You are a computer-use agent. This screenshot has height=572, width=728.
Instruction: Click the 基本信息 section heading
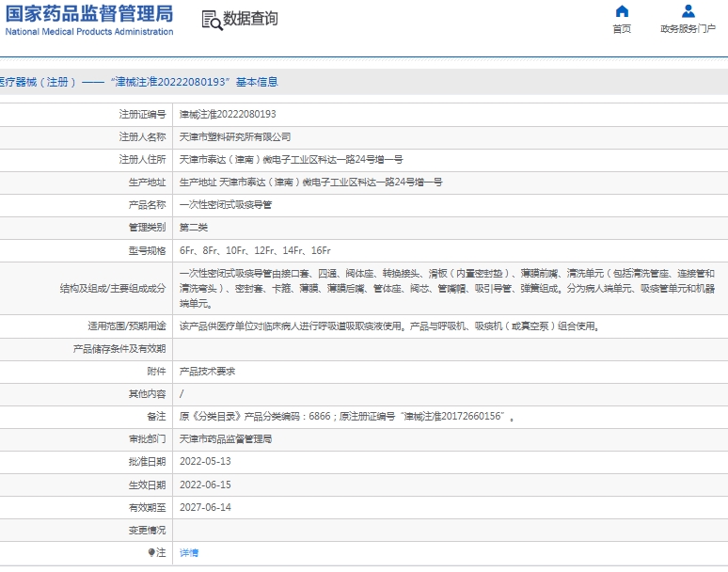point(257,82)
